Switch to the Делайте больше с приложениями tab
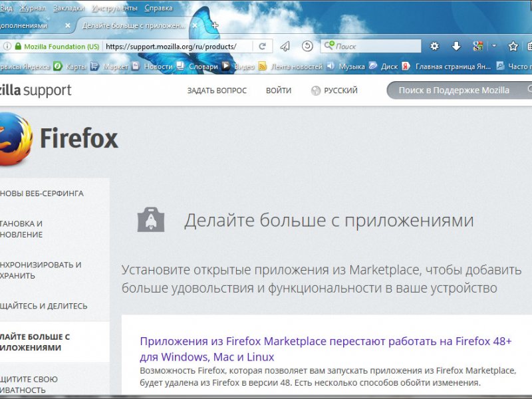The image size is (532, 399). point(134,25)
